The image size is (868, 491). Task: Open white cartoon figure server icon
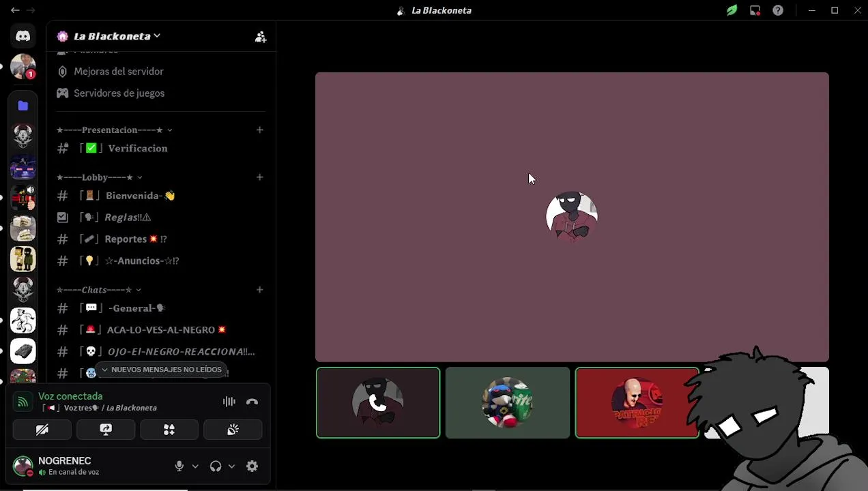(x=23, y=321)
